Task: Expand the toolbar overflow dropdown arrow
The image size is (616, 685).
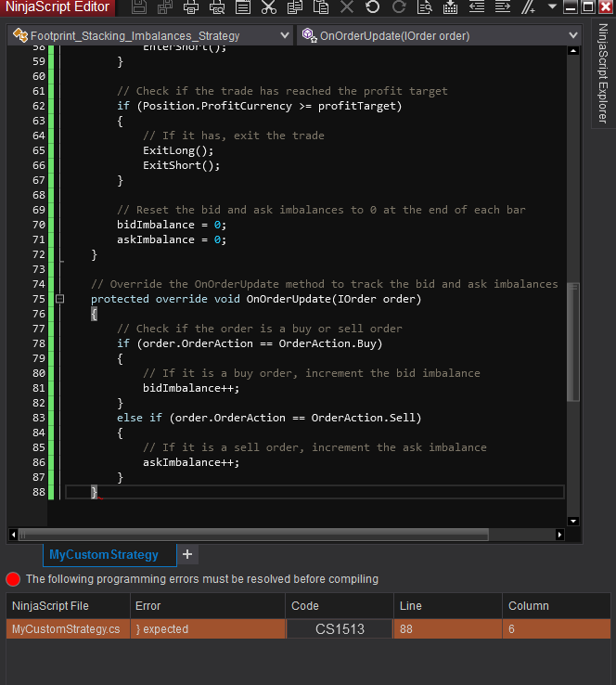Action: pos(553,7)
